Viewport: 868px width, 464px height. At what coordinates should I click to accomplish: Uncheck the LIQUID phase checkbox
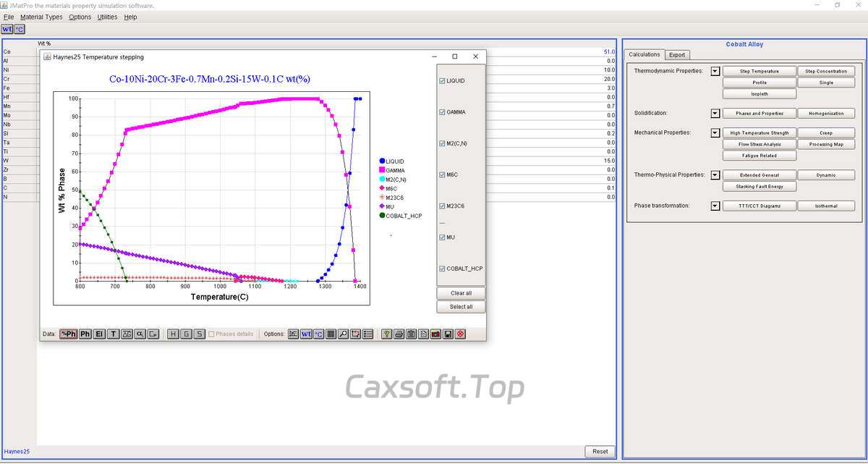(443, 81)
